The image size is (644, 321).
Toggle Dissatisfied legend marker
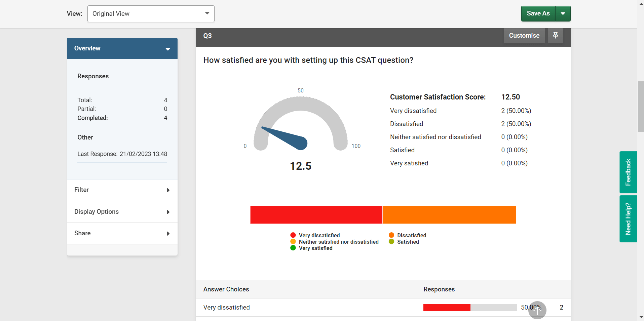click(x=391, y=235)
